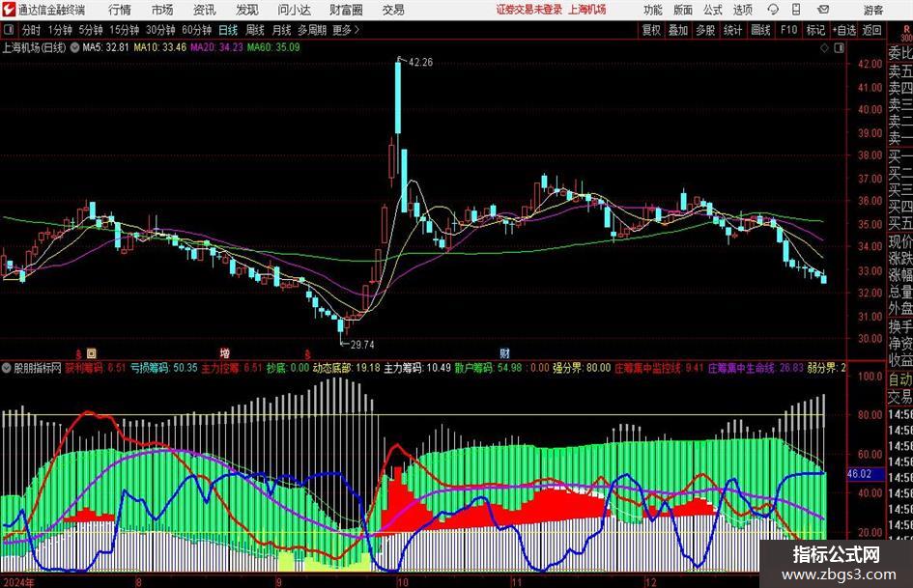Click the 多股 button
Viewport: 913px width, 588px height.
705,30
